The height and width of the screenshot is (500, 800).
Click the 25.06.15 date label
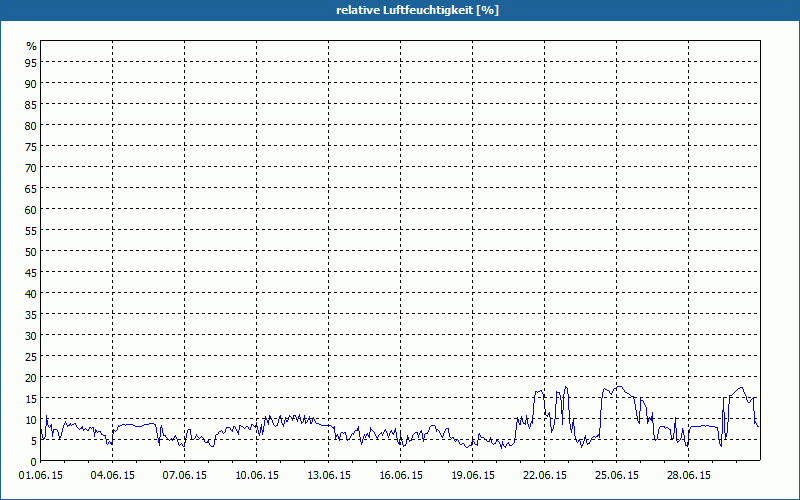617,475
